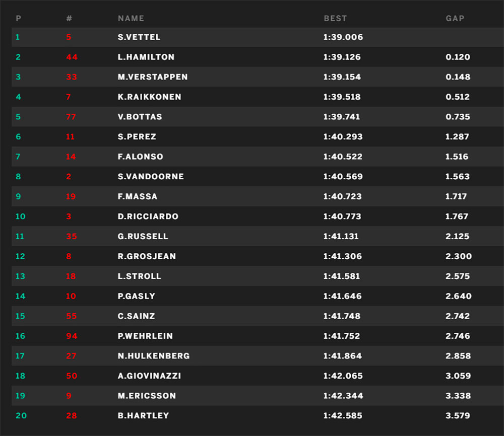Click the NAME column header
Image resolution: width=504 pixels, height=436 pixels.
tap(131, 18)
